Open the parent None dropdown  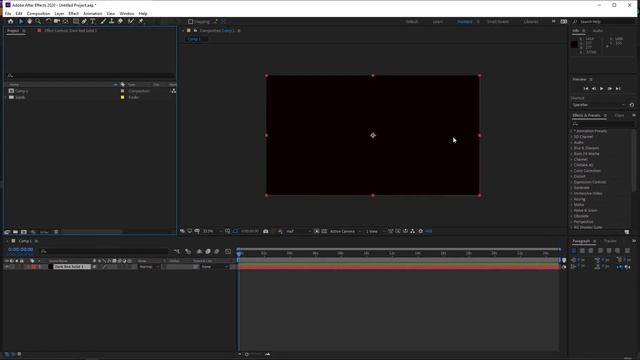[214, 267]
